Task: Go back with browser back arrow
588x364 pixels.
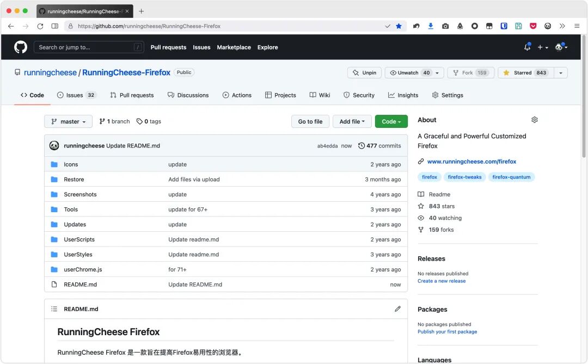Action: pyautogui.click(x=11, y=26)
